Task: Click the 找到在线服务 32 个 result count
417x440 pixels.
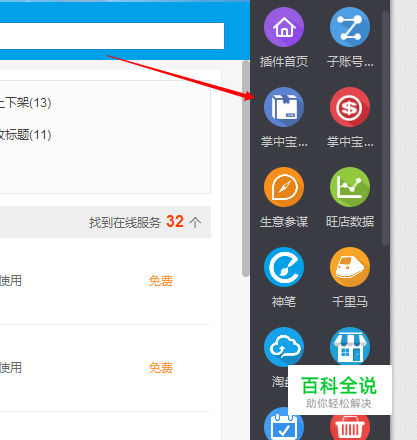Action: 145,222
